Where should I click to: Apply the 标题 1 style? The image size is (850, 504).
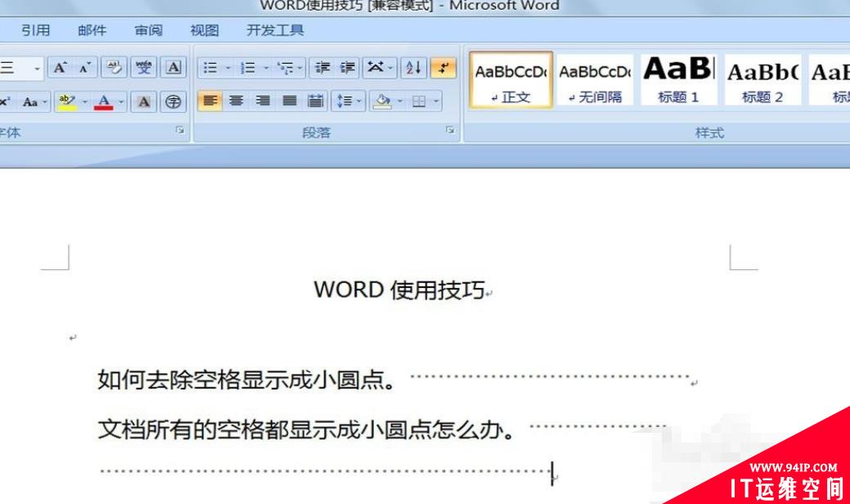[679, 80]
